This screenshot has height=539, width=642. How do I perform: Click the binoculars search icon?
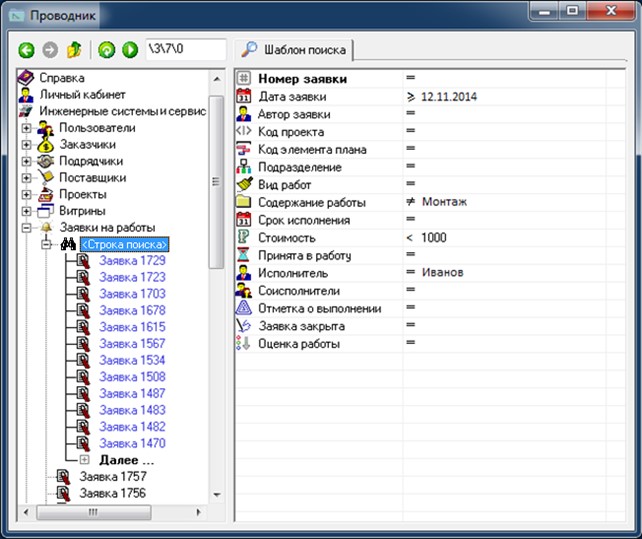[68, 245]
